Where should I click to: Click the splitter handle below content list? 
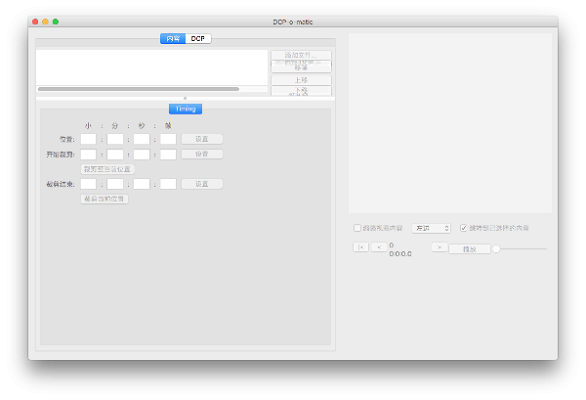click(x=185, y=98)
